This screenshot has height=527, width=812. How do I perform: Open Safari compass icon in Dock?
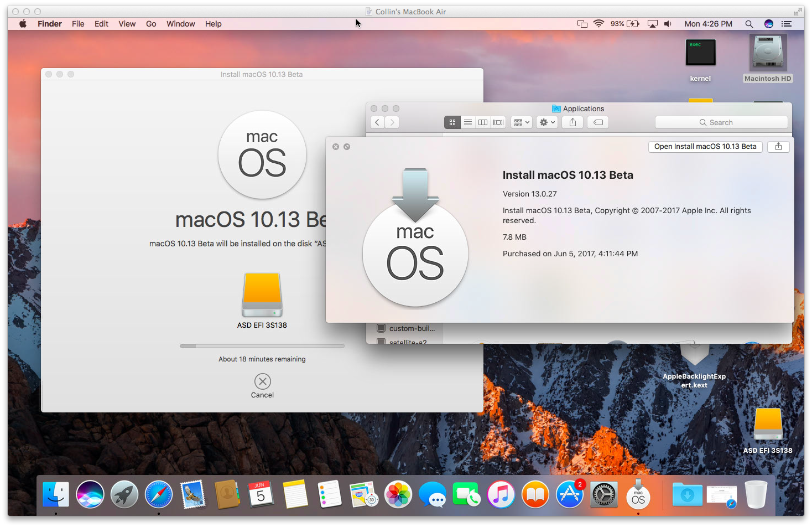coord(159,494)
